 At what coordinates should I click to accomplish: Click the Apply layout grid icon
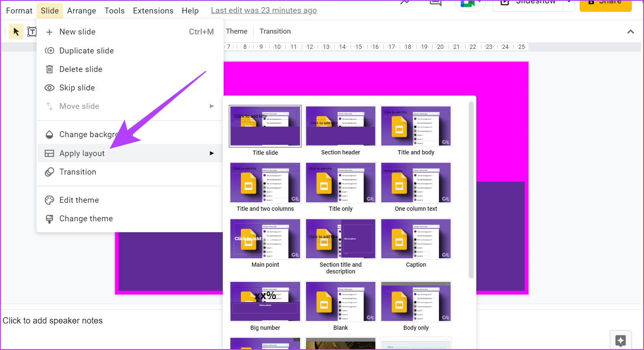tap(49, 153)
